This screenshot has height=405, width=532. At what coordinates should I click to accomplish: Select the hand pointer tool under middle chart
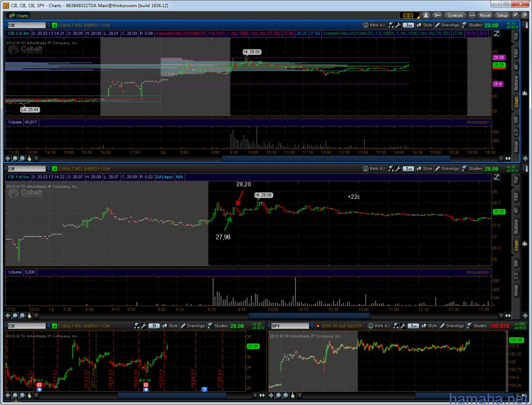[x=29, y=315]
